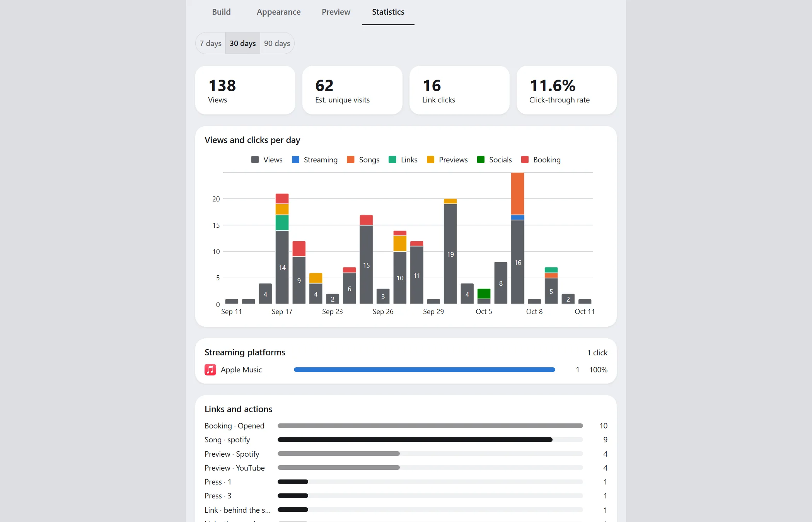Select the 30 days range
Viewport: 812px width, 522px height.
tap(243, 43)
